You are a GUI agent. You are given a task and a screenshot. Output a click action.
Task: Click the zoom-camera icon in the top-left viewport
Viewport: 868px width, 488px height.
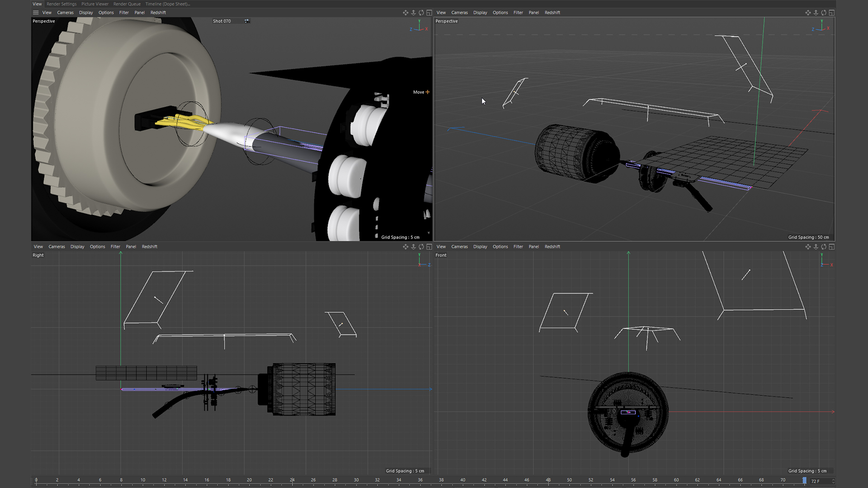click(413, 13)
